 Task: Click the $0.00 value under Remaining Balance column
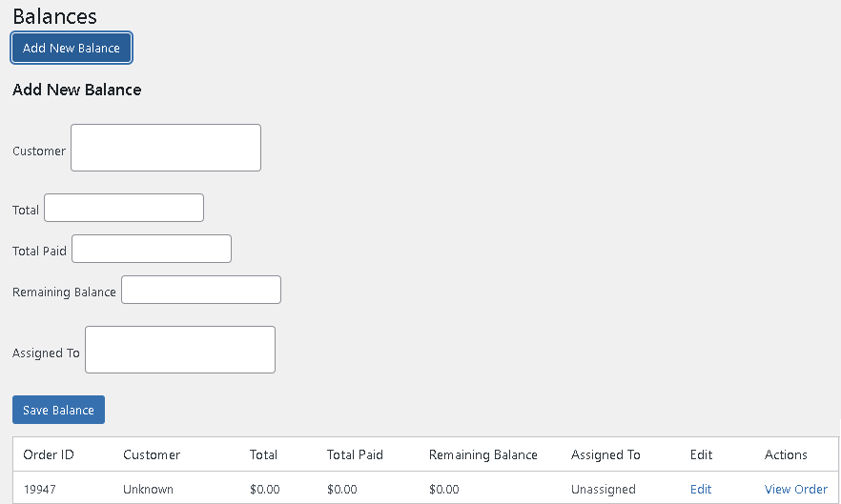[x=443, y=489]
